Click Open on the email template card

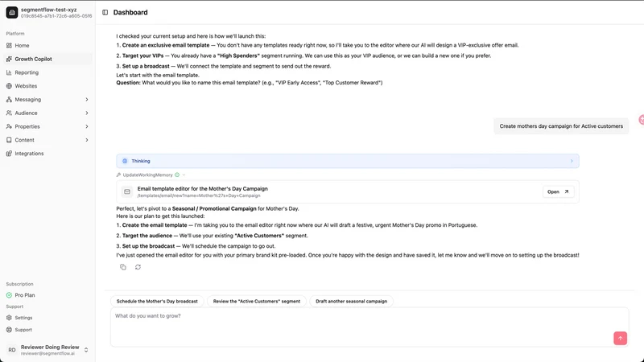pos(558,191)
